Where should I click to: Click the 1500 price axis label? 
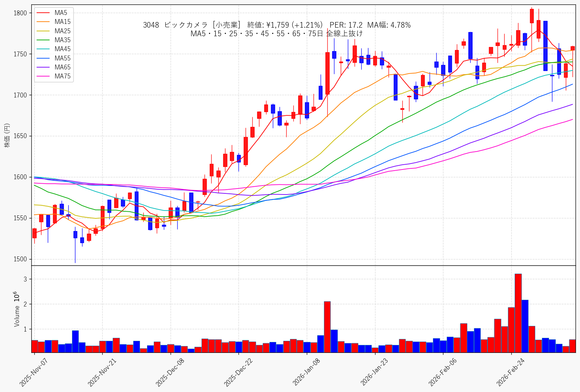20,259
